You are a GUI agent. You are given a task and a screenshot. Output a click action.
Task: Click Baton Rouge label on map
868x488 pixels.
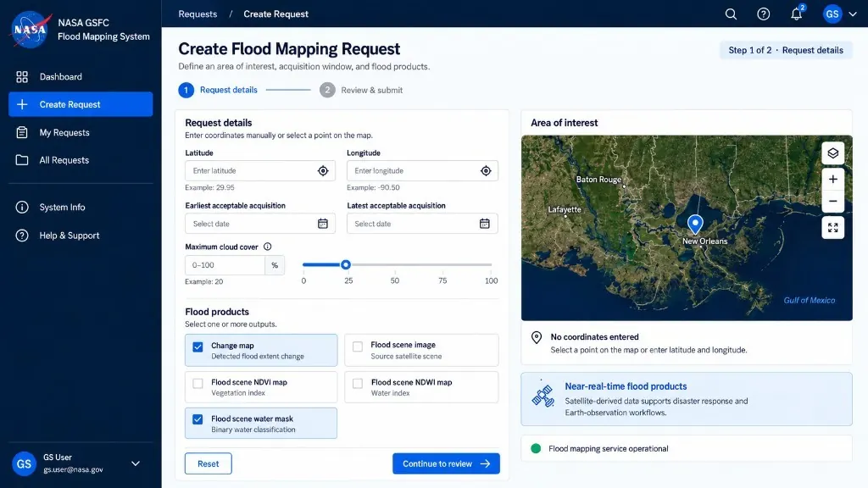[x=598, y=180]
